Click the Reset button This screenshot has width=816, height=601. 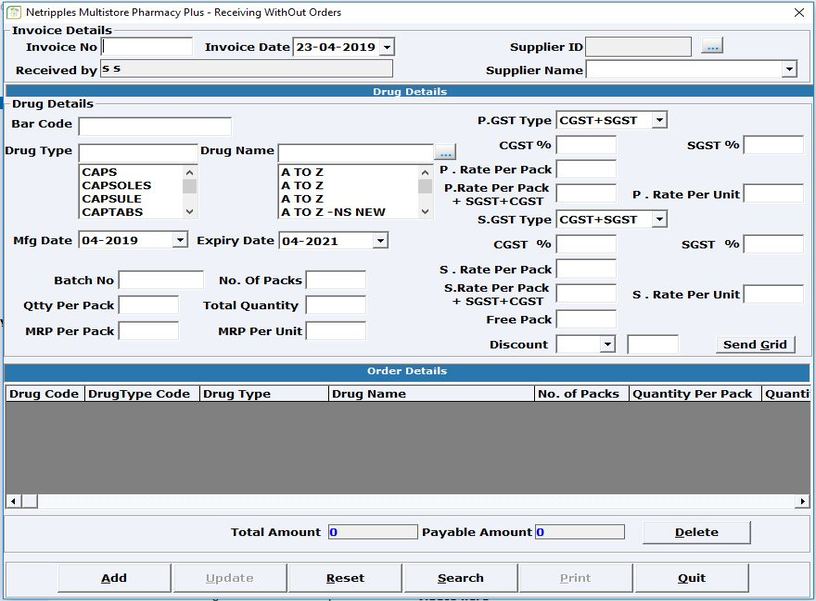tap(345, 578)
